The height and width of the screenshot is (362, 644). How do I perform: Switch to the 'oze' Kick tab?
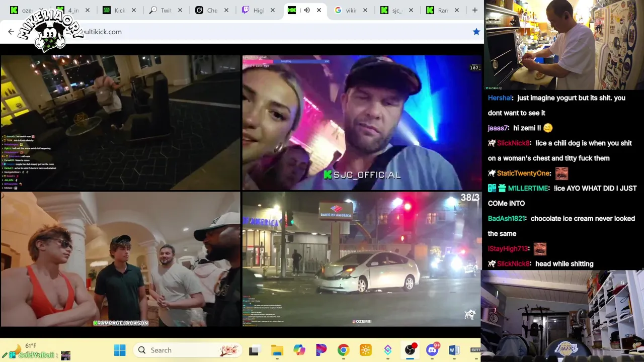point(28,10)
